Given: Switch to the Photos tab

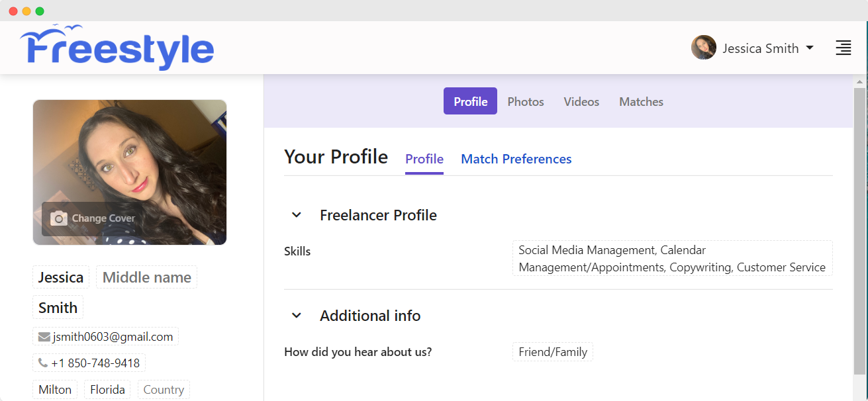Looking at the screenshot, I should click(x=526, y=101).
